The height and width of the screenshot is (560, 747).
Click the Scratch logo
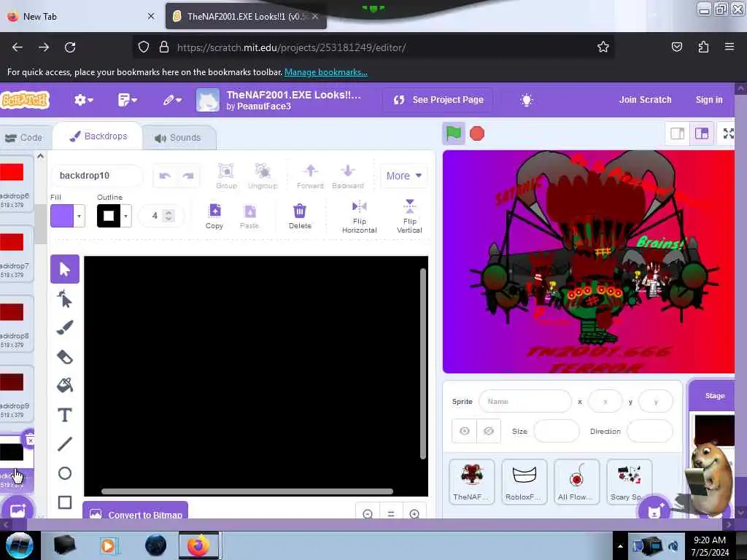coord(25,100)
